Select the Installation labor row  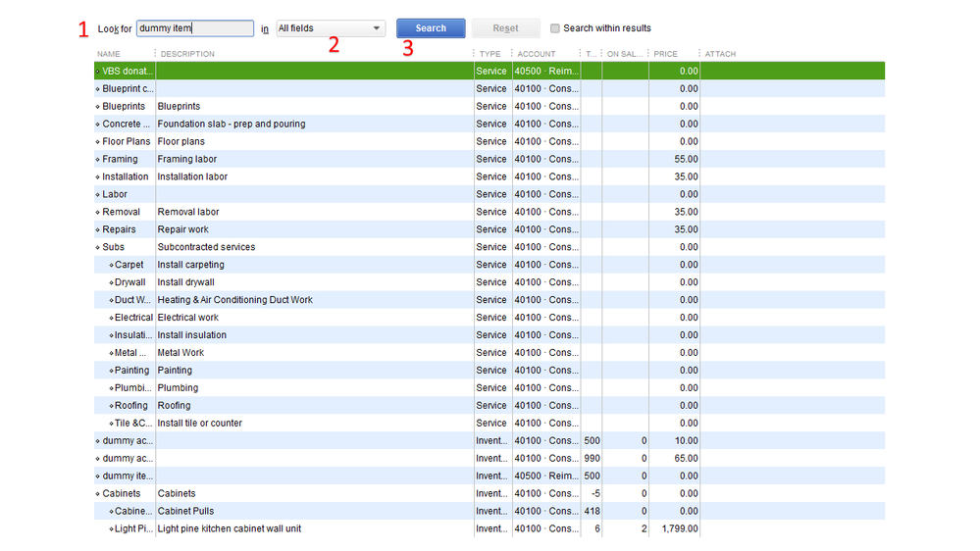(x=490, y=176)
